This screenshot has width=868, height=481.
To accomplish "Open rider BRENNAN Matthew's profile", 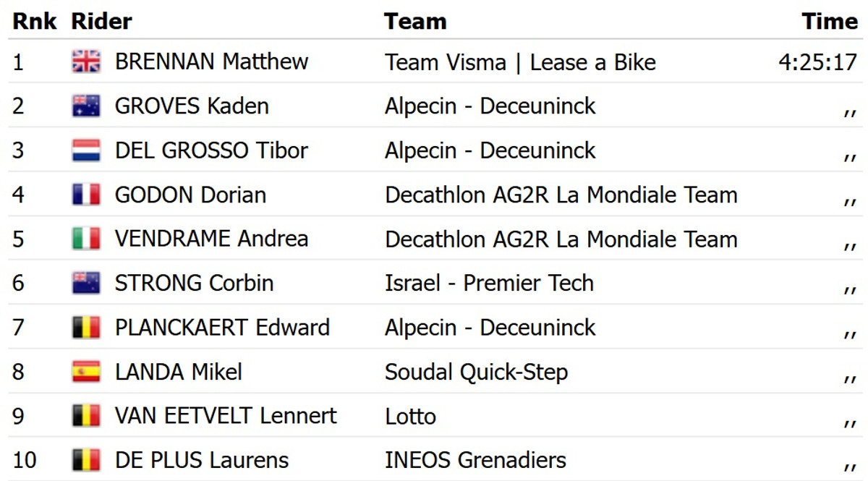I will (211, 62).
